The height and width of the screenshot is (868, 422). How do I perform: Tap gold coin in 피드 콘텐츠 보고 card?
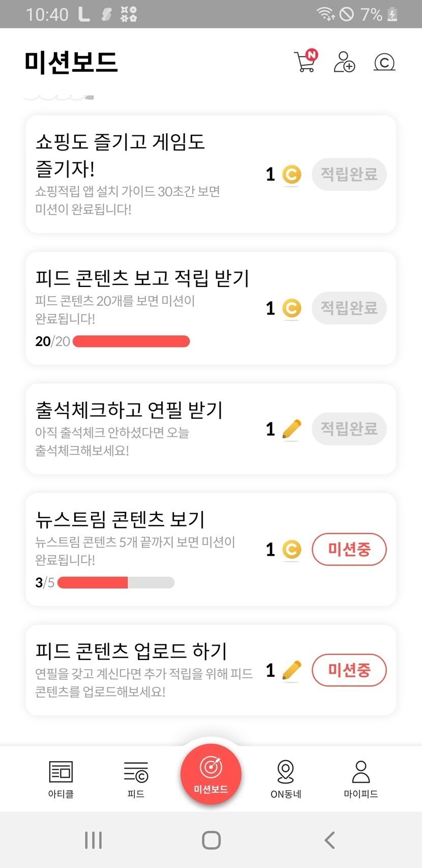[292, 308]
